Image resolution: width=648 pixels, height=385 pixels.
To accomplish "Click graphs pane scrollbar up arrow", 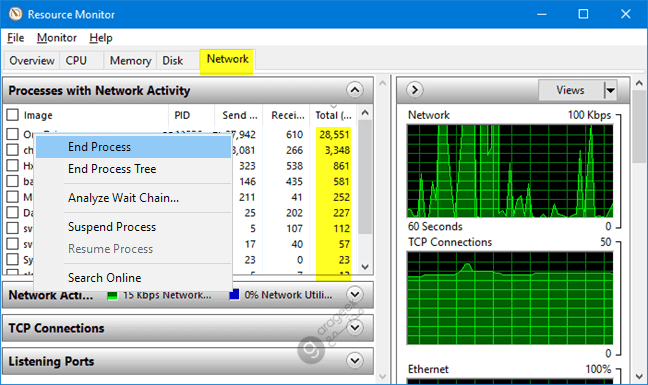I will click(x=639, y=83).
